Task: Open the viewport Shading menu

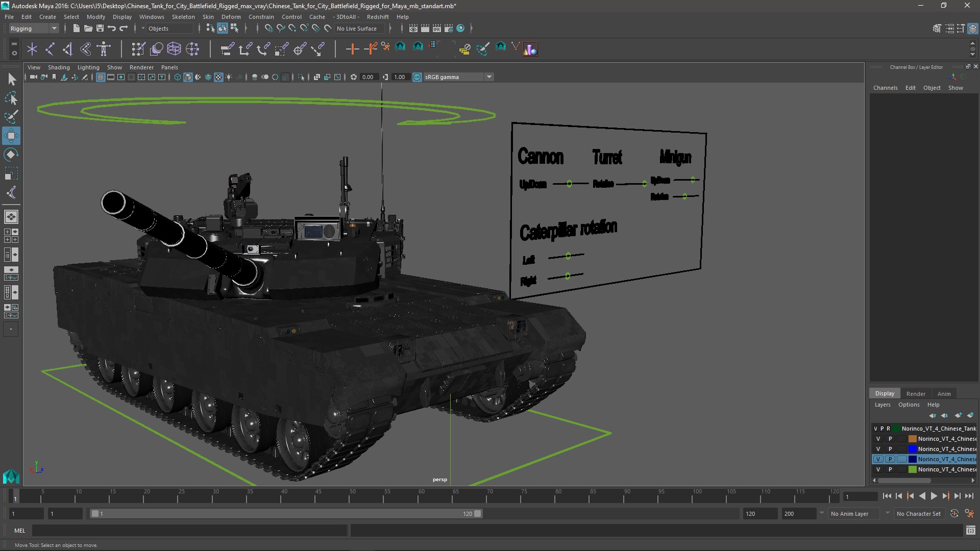Action: click(59, 67)
